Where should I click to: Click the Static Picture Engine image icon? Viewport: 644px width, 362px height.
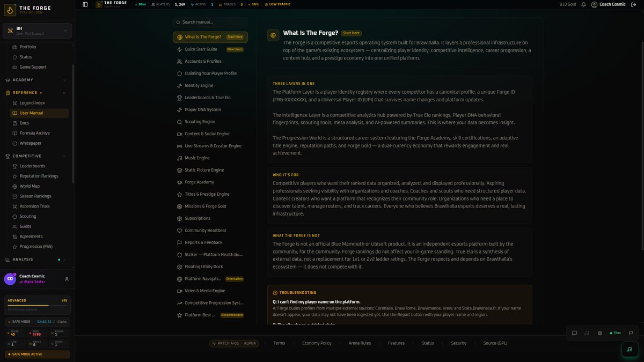pyautogui.click(x=180, y=170)
